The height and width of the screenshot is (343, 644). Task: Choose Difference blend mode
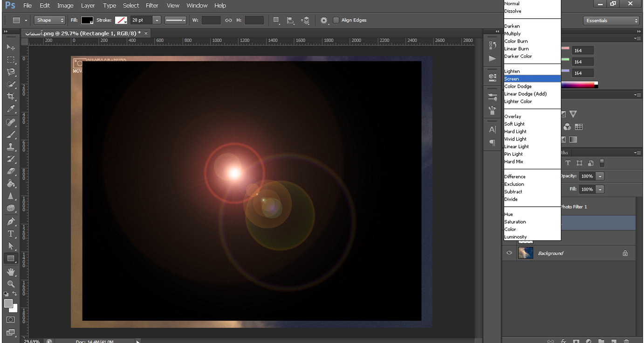tap(533, 176)
